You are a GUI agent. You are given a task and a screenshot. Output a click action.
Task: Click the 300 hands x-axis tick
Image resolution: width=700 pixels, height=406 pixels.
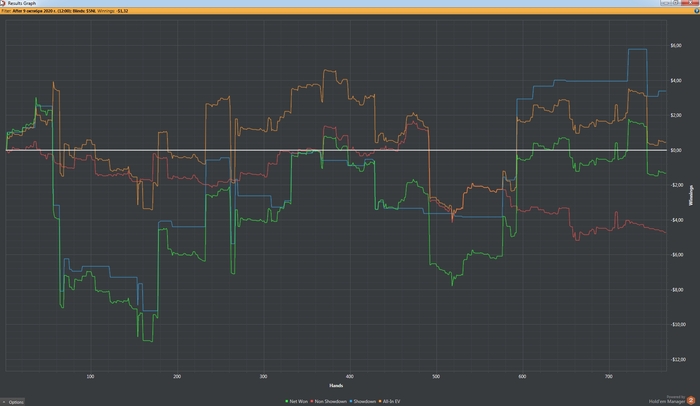263,377
